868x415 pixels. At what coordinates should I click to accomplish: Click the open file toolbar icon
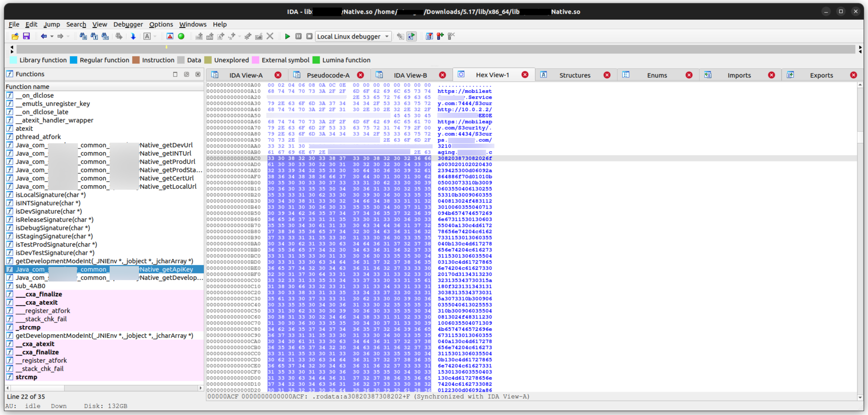coord(15,36)
